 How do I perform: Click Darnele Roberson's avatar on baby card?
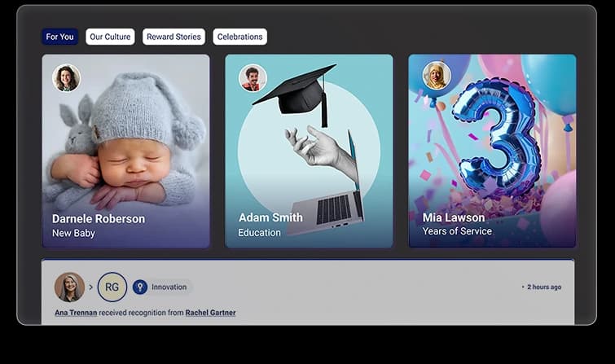66,78
